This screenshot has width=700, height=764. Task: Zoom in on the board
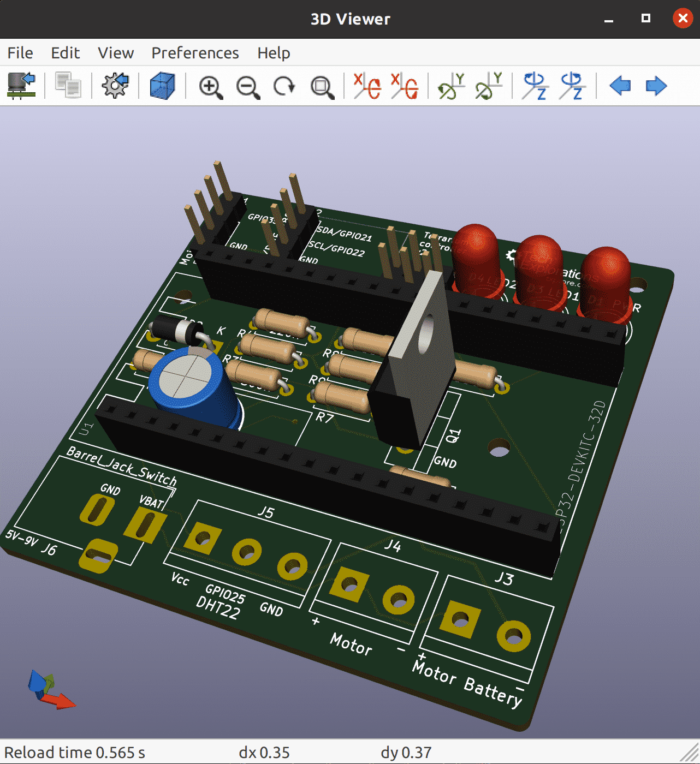[211, 86]
